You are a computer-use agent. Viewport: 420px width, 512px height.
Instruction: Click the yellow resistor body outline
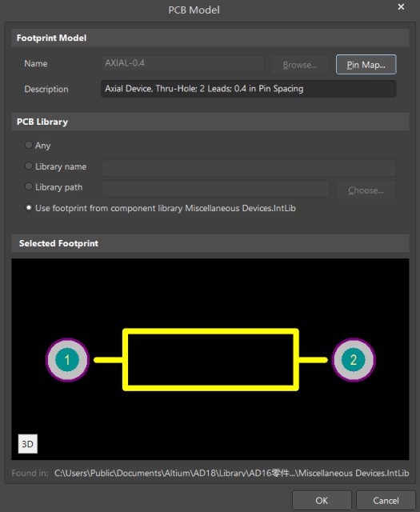[210, 359]
